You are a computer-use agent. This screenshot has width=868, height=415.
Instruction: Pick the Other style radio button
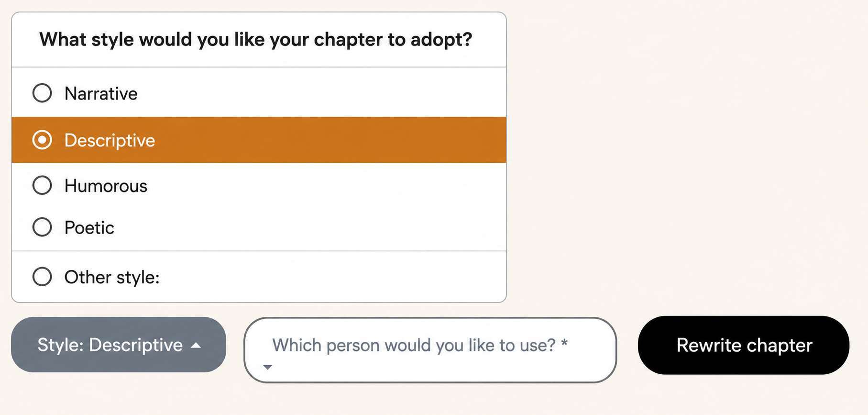(42, 276)
